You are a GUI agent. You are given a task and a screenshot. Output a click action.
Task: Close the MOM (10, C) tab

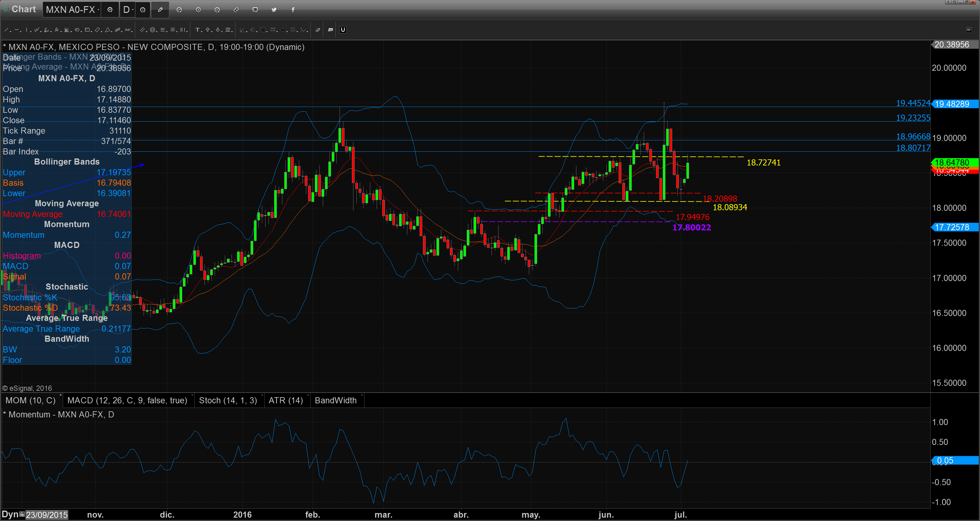pyautogui.click(x=61, y=395)
